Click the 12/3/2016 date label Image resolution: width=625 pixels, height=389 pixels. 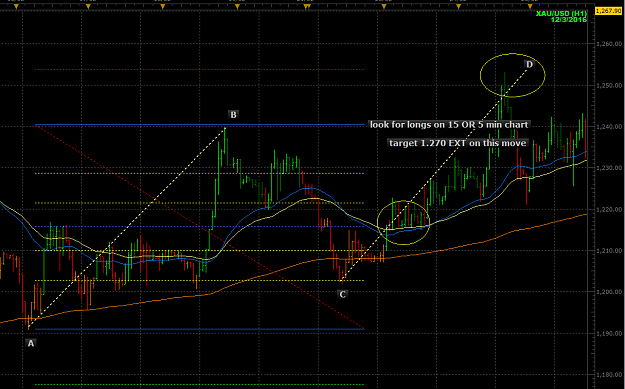coord(569,19)
